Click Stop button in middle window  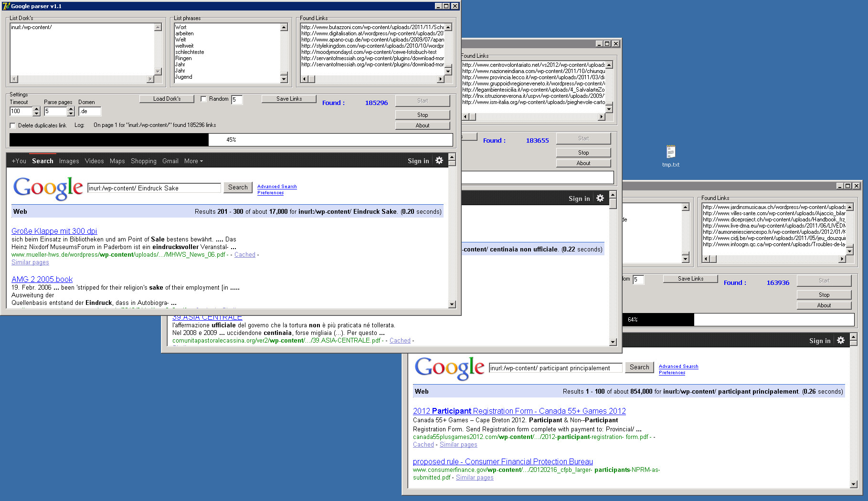tap(583, 153)
